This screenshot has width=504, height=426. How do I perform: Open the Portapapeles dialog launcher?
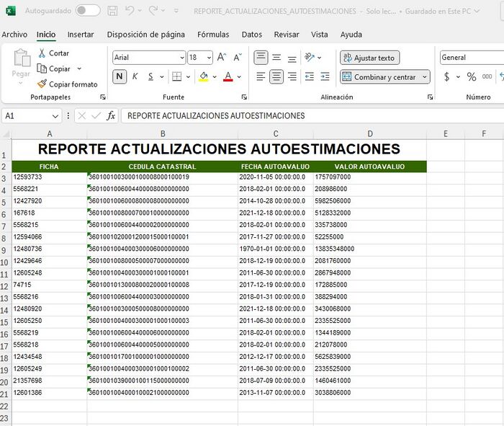click(103, 97)
